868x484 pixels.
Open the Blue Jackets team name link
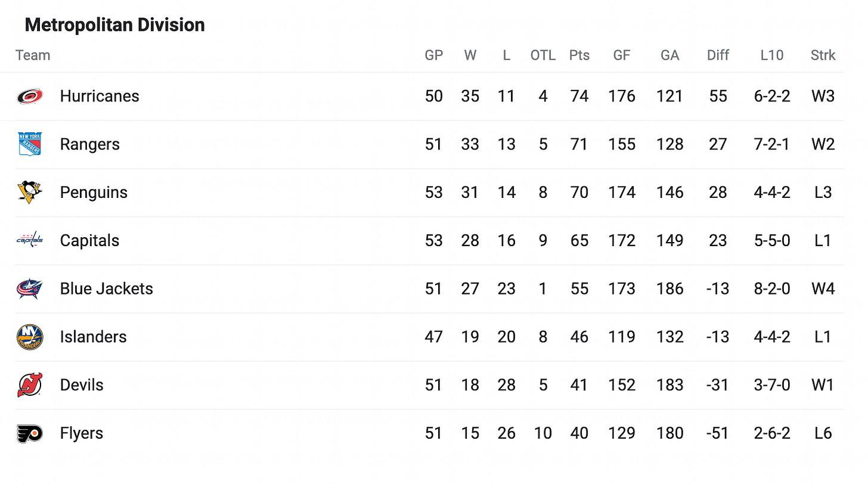(107, 288)
